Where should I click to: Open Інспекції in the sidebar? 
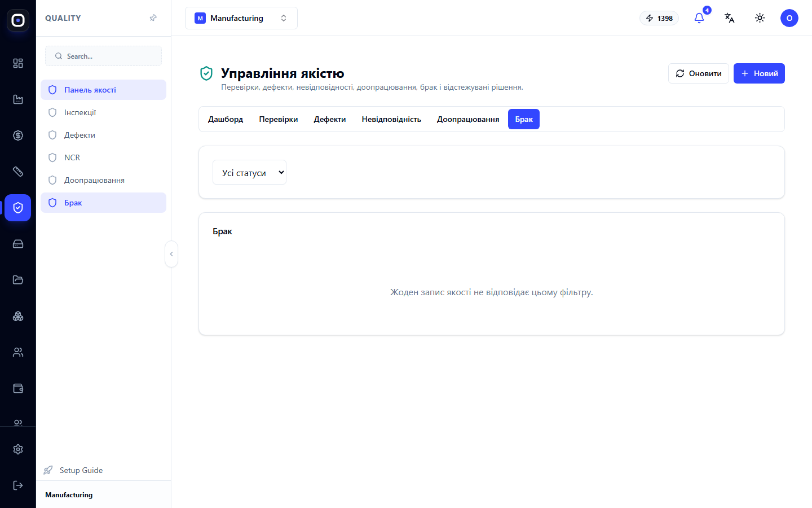[x=103, y=112]
